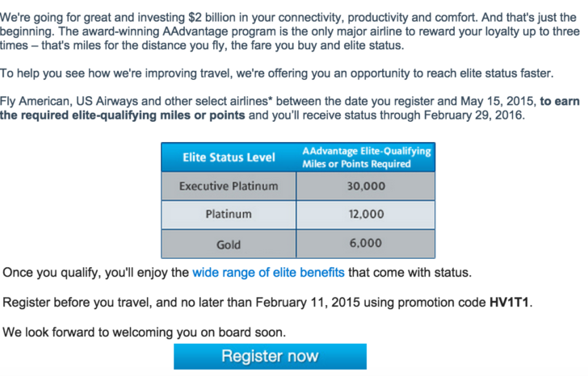588x376 pixels.
Task: Click the promotion code HV1T1 text
Action: [509, 303]
